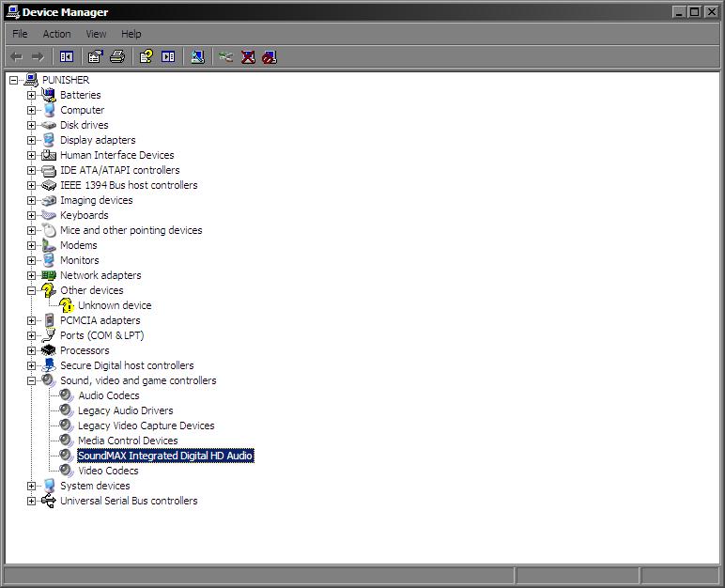Maximize the Device Manager window

point(695,12)
